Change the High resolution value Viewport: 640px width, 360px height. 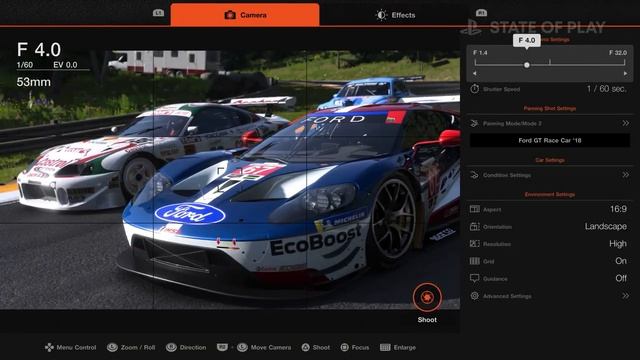pyautogui.click(x=618, y=244)
